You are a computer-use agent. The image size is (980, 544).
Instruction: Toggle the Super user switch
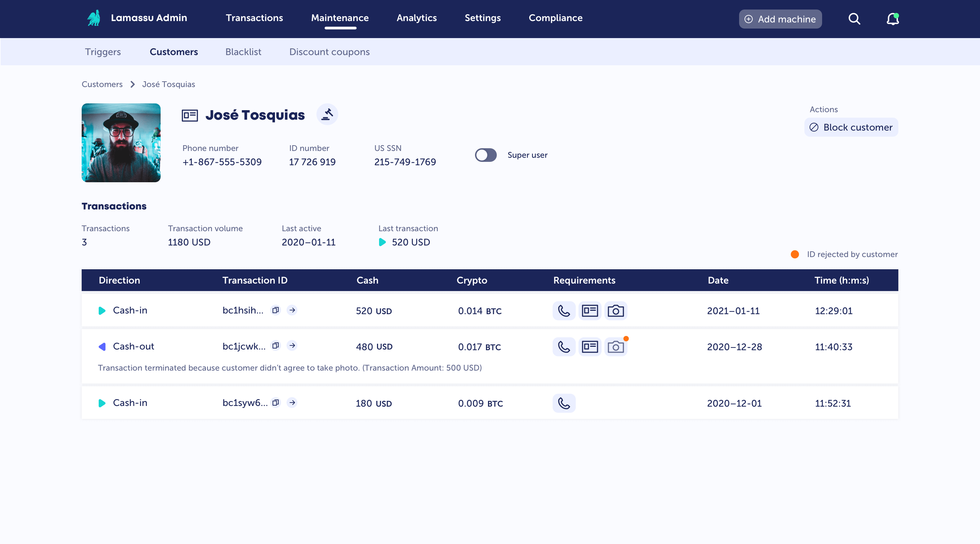(486, 155)
